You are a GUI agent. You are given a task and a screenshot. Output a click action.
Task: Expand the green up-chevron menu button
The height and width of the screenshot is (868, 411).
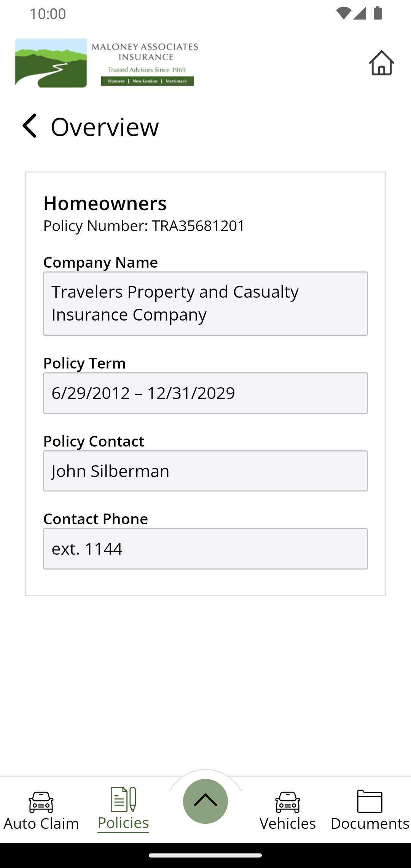[205, 801]
